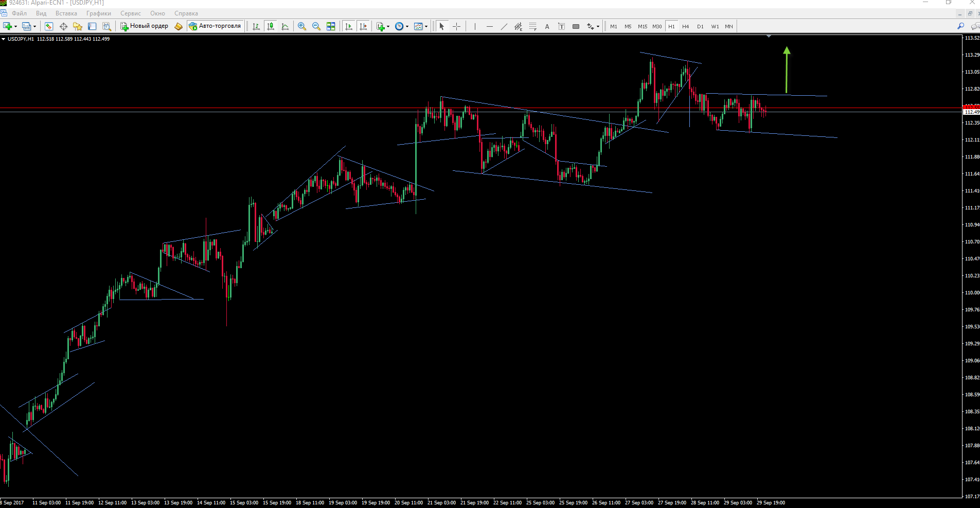Screen dimensions: 980x508
Task: Open the Файл menu
Action: click(19, 13)
